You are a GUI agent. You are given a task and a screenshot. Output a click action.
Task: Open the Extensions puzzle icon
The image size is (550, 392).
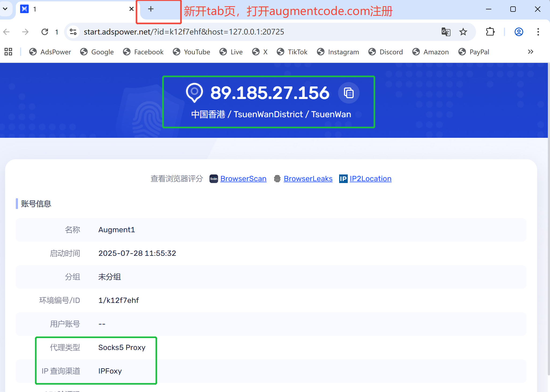tap(490, 32)
